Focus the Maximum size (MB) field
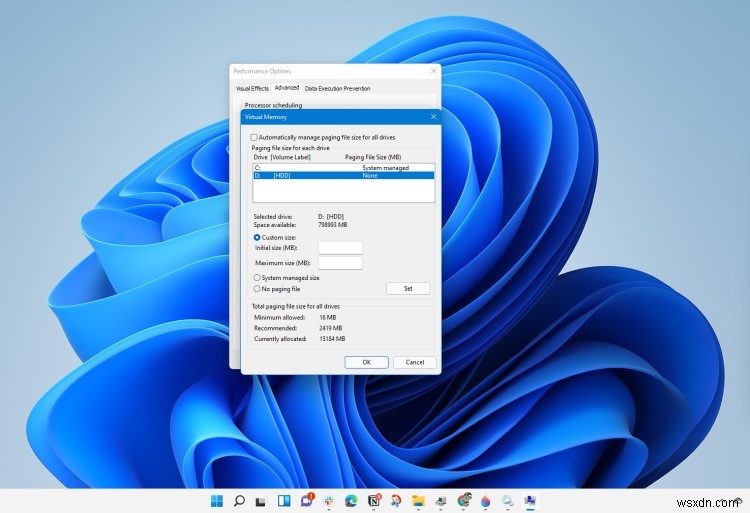750x513 pixels. point(341,262)
